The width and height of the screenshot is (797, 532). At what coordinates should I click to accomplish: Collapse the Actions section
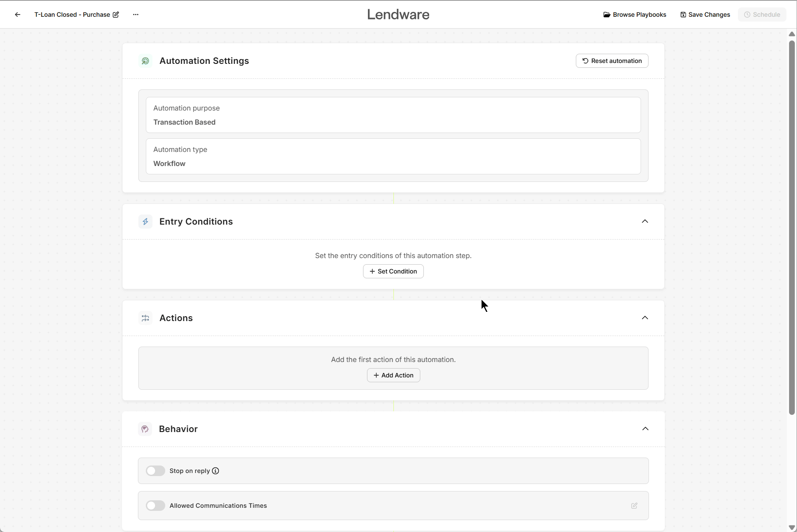pos(645,318)
